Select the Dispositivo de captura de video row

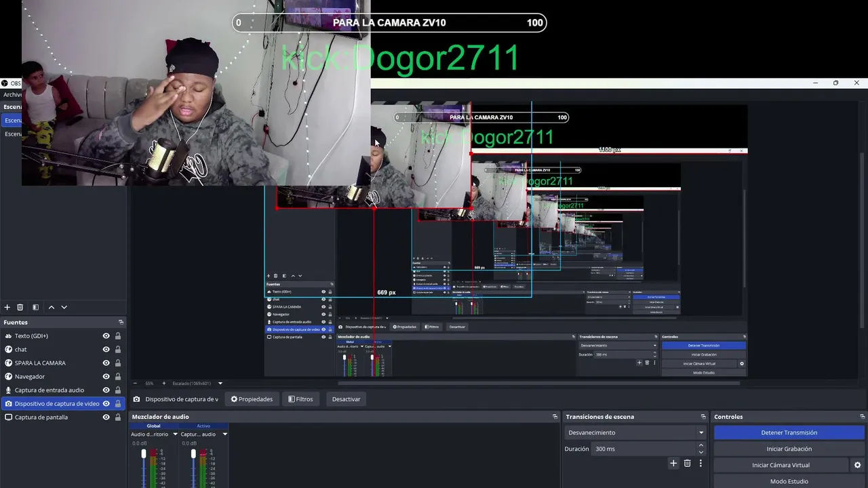pyautogui.click(x=64, y=403)
